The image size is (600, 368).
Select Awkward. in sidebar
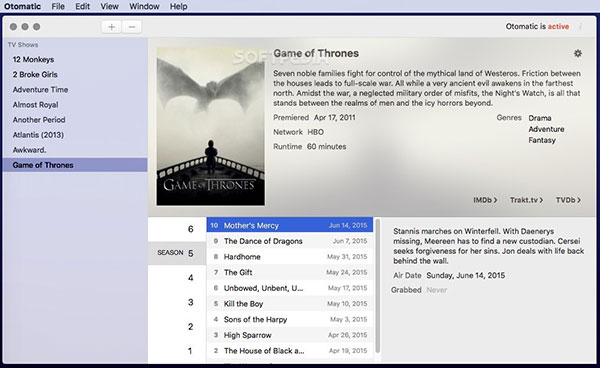75,150
